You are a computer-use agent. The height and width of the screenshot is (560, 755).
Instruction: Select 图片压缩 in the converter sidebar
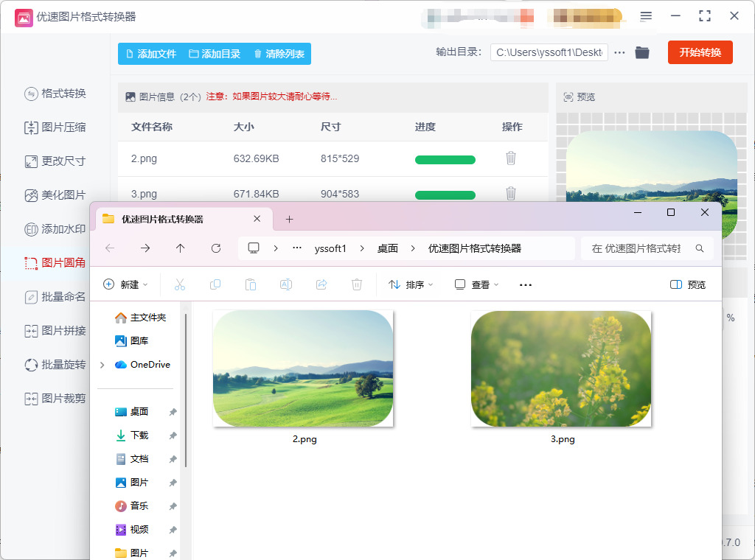tap(55, 127)
